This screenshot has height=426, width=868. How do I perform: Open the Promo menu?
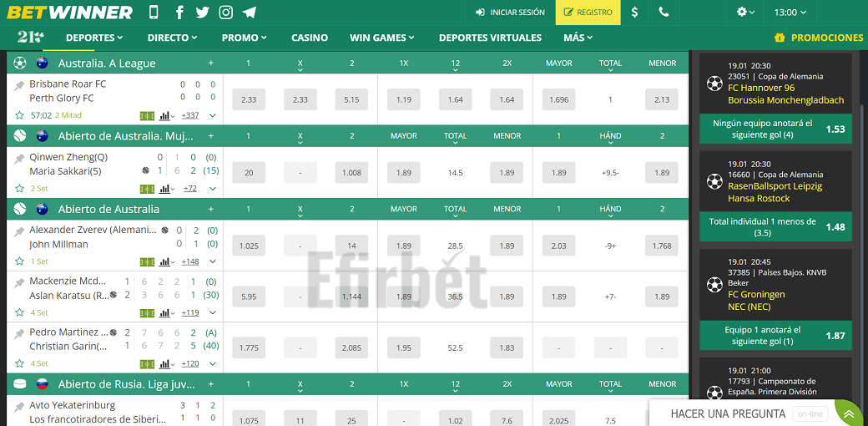244,38
